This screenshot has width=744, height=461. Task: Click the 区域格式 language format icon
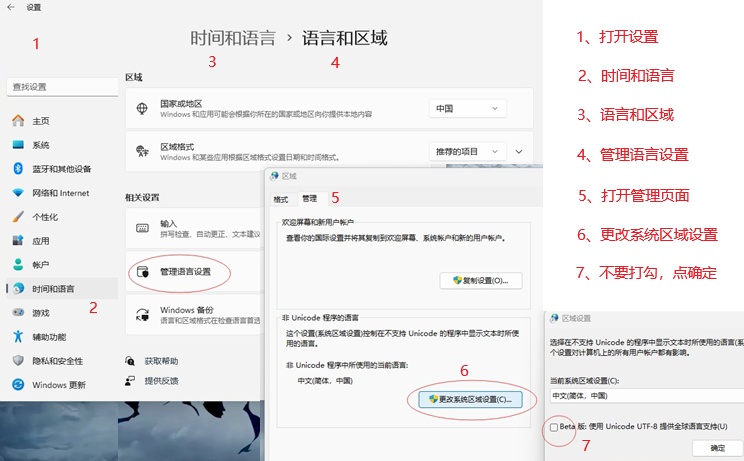pyautogui.click(x=142, y=151)
